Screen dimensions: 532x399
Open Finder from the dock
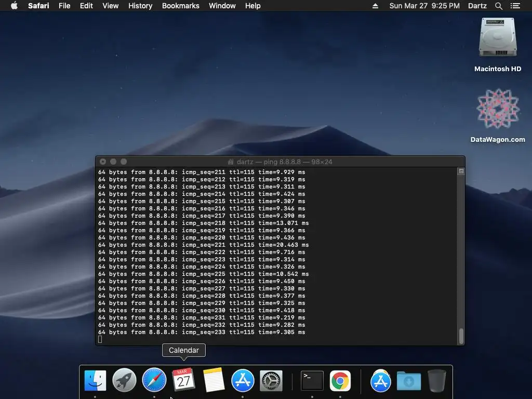click(x=95, y=380)
